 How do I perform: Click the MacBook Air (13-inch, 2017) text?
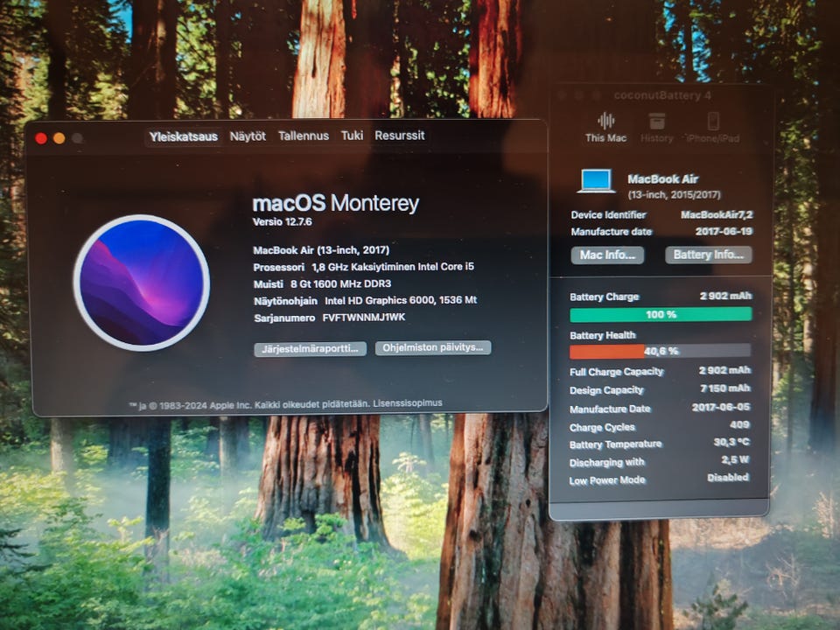[321, 250]
